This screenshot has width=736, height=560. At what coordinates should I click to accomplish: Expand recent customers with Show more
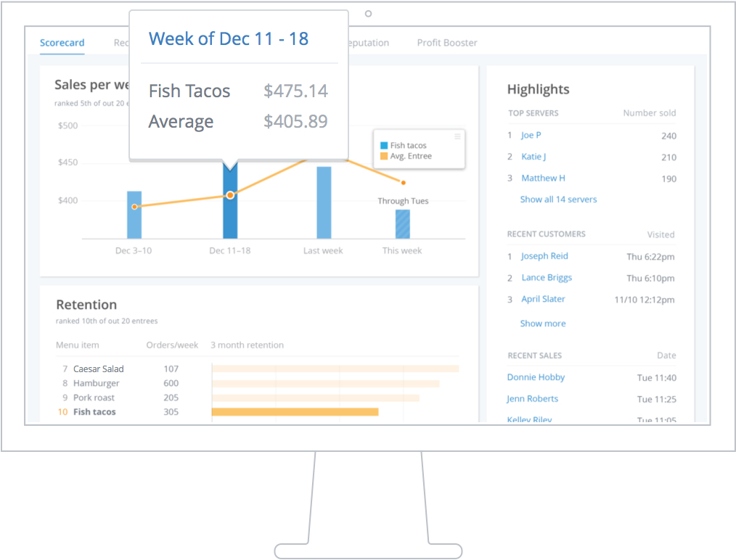point(542,324)
